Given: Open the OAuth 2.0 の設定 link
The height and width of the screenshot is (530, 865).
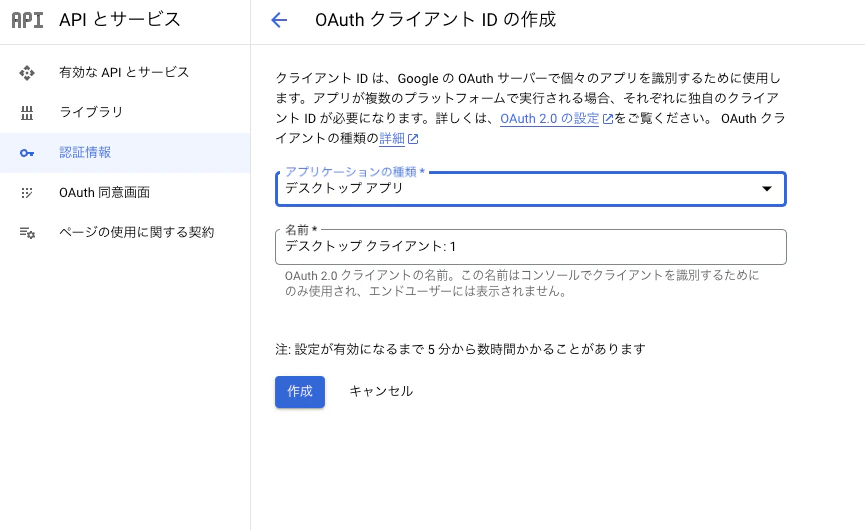Looking at the screenshot, I should (x=549, y=119).
